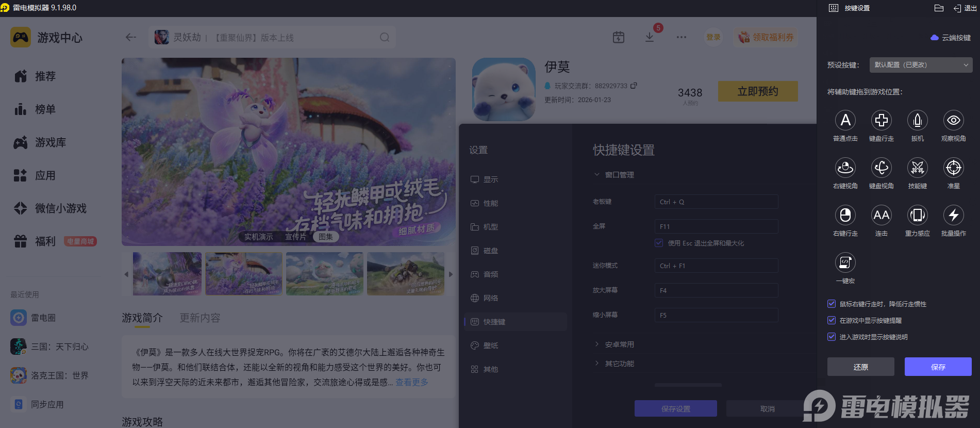The width and height of the screenshot is (980, 428).
Task: Click the 老板键 Ctrl + Q shortcut field
Action: click(x=717, y=202)
